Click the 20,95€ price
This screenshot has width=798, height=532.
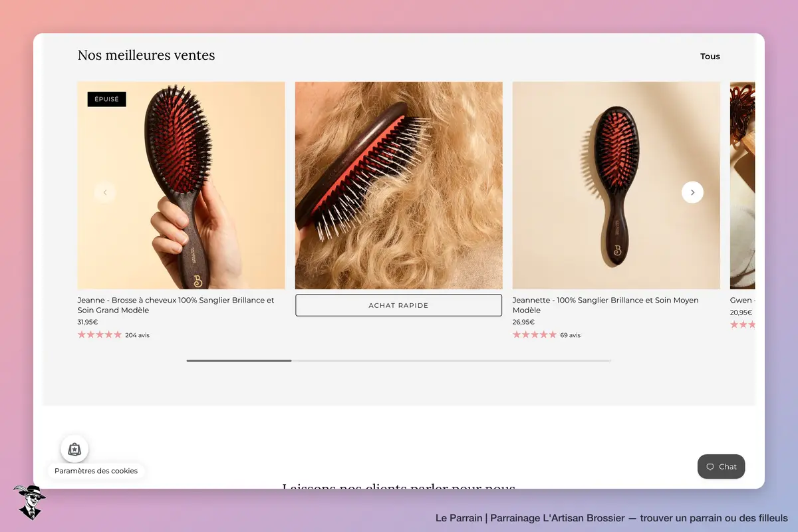click(x=741, y=313)
